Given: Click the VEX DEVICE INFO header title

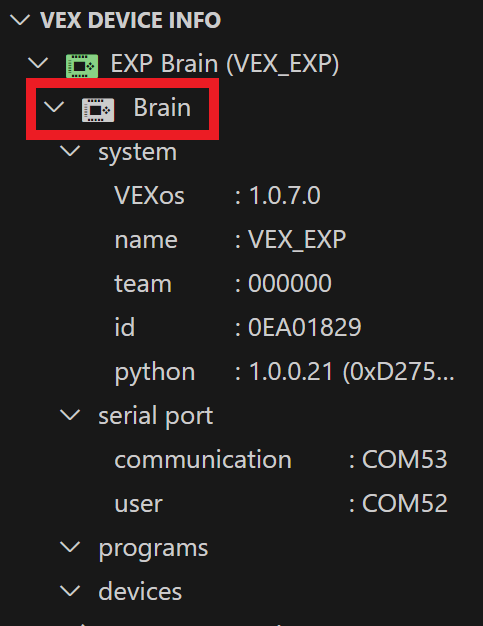Looking at the screenshot, I should tap(131, 20).
